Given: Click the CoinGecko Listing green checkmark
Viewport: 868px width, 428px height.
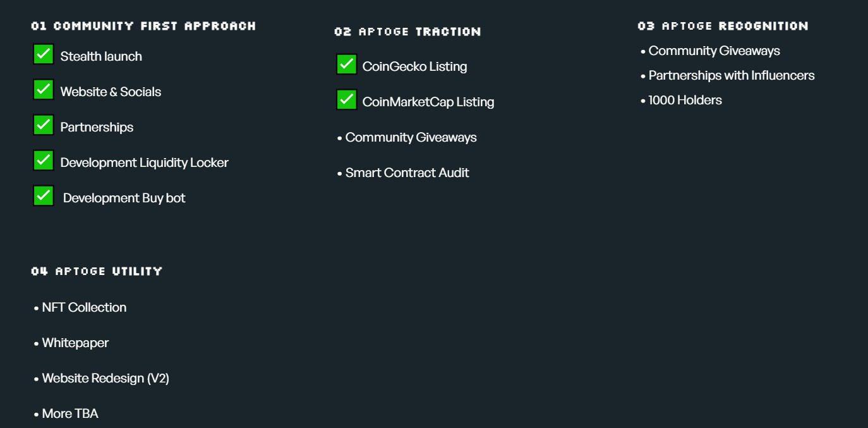Looking at the screenshot, I should coord(346,64).
